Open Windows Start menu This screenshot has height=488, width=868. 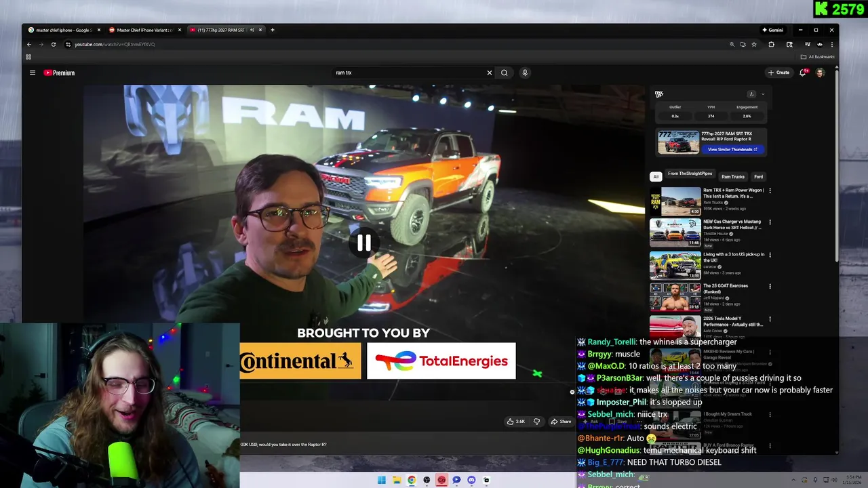(x=382, y=480)
